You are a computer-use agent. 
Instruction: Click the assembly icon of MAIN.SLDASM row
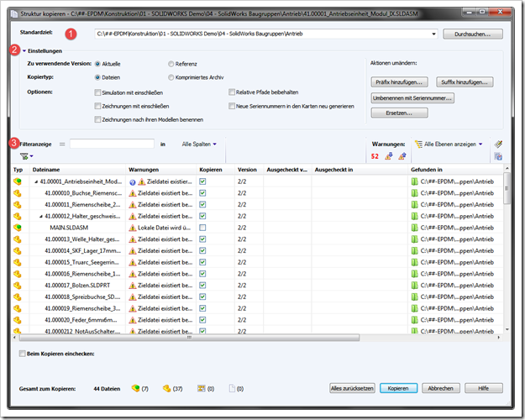pyautogui.click(x=18, y=228)
